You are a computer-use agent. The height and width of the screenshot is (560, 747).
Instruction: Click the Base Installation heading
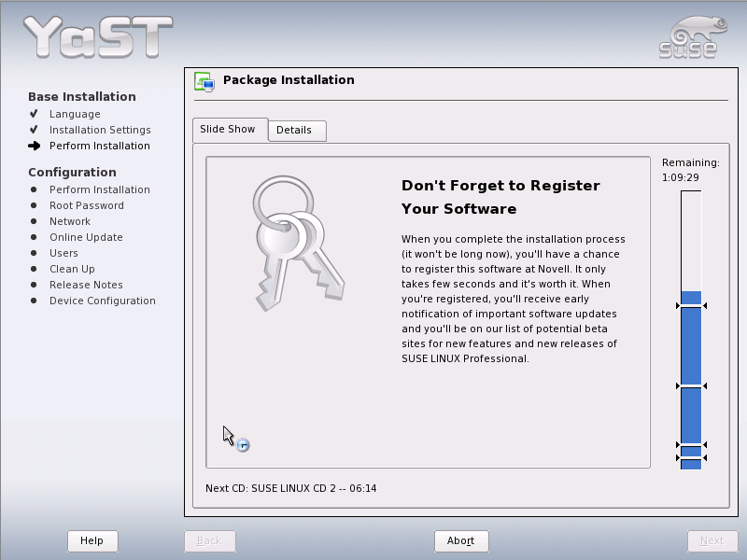(x=82, y=97)
